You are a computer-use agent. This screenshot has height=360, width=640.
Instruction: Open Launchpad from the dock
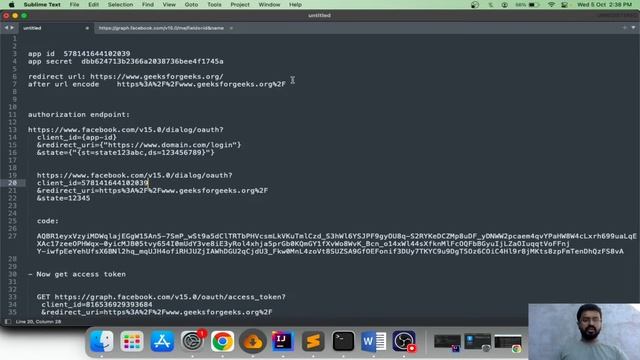pos(132,341)
